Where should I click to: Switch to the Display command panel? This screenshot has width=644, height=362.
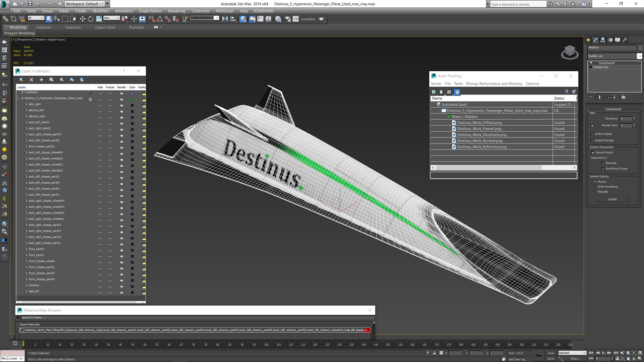(618, 40)
